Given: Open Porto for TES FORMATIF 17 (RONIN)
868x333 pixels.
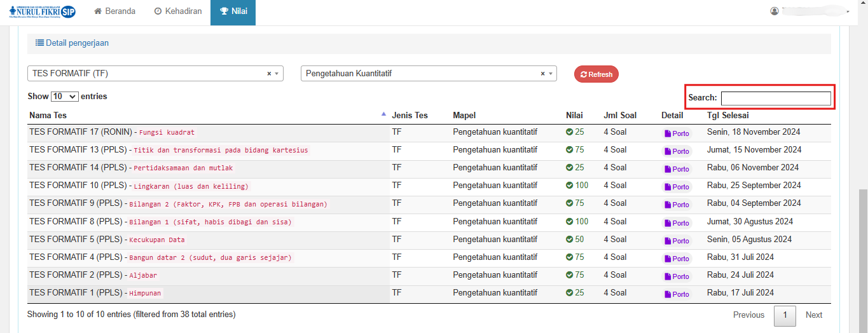Looking at the screenshot, I should (677, 133).
